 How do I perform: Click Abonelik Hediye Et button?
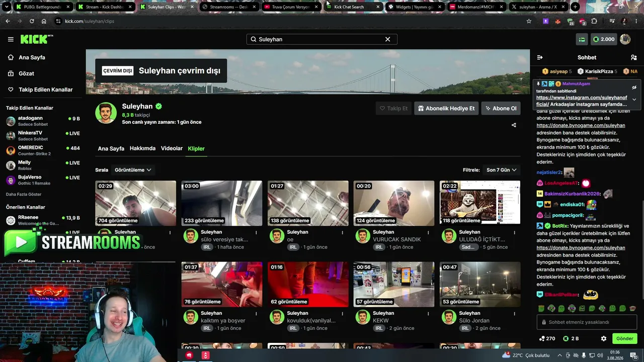point(446,108)
